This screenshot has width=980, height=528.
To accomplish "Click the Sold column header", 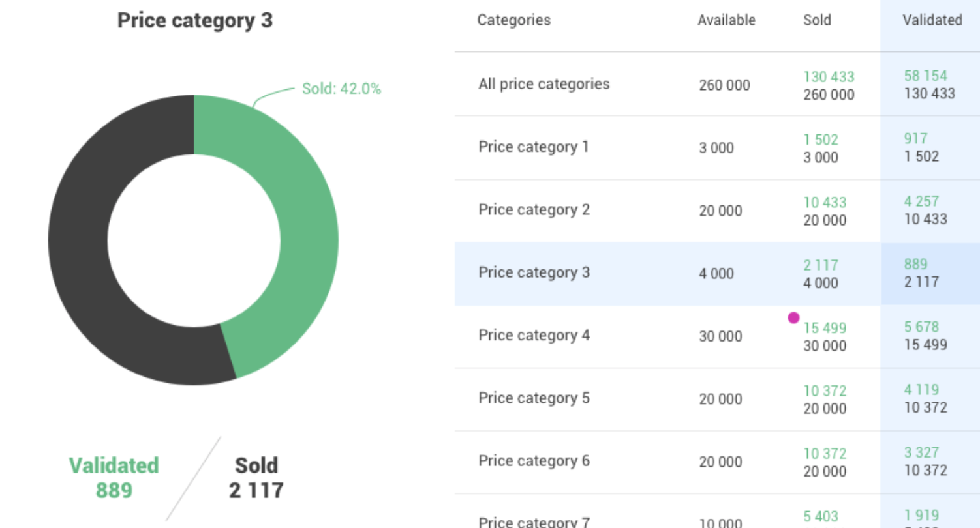I will coord(817,20).
